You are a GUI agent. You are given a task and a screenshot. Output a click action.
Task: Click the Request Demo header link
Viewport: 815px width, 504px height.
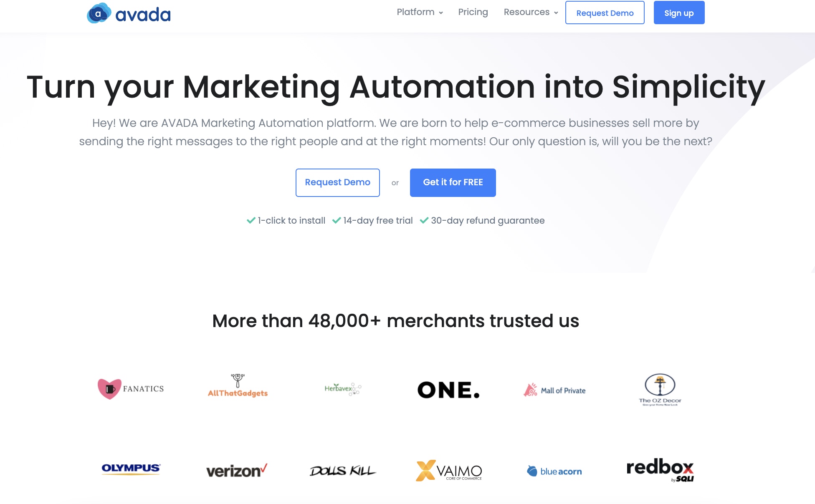click(x=604, y=13)
